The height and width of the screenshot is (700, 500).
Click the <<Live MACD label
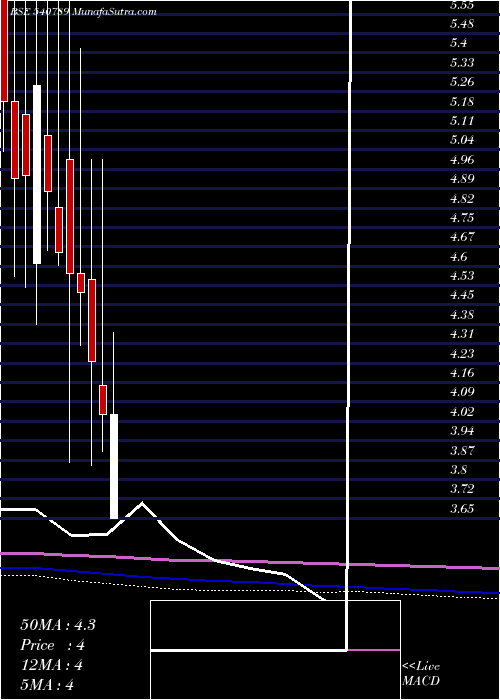coord(421,674)
